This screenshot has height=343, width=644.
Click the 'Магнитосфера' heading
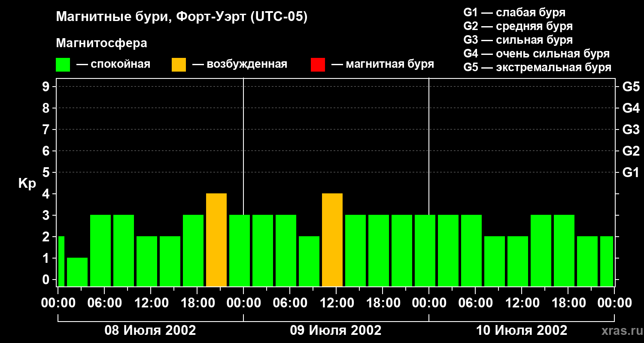tap(101, 43)
